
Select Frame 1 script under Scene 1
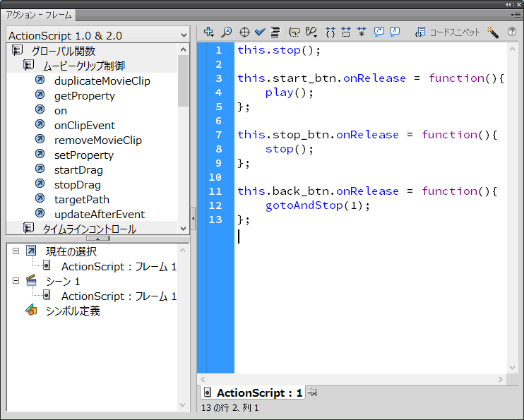pos(119,296)
